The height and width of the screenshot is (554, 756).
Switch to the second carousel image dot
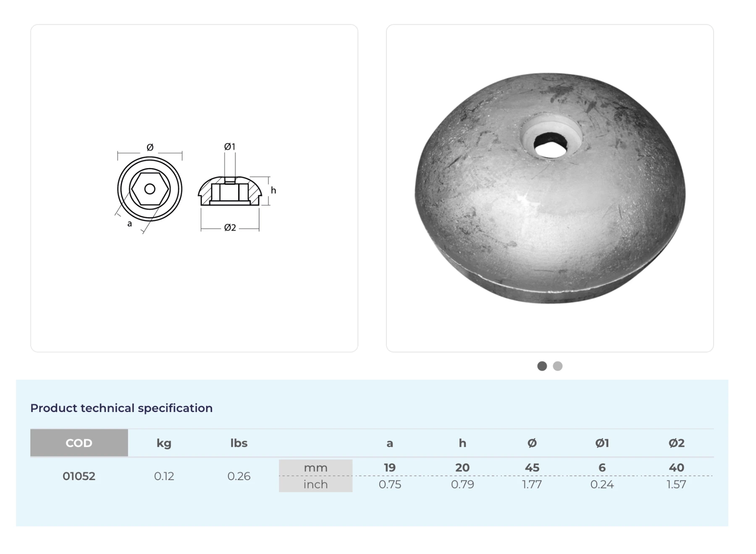coord(557,366)
